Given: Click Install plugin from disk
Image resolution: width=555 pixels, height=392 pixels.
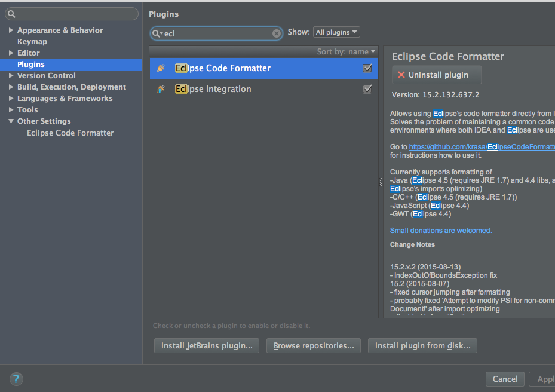Looking at the screenshot, I should (422, 345).
